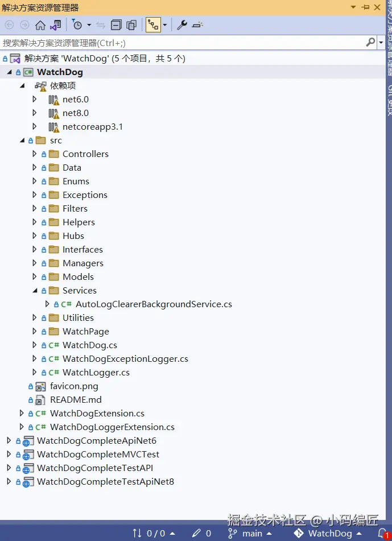Expand the net8.0 framework node
The image size is (392, 541).
(34, 113)
